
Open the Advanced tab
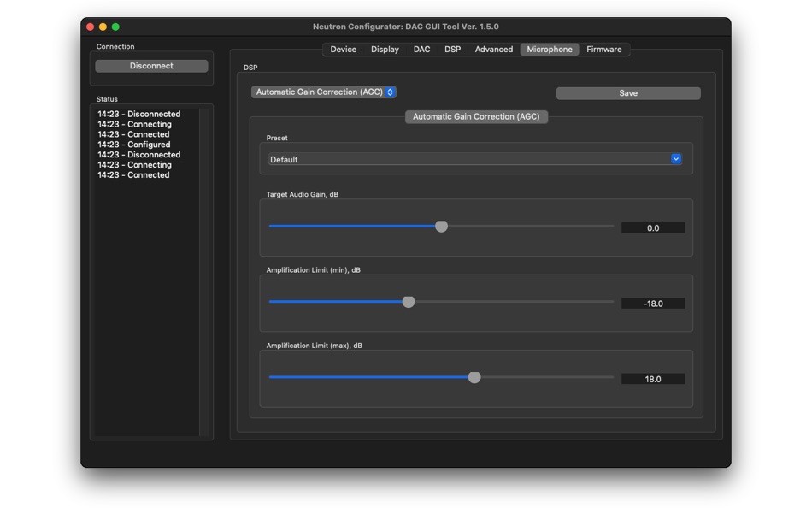pyautogui.click(x=493, y=50)
